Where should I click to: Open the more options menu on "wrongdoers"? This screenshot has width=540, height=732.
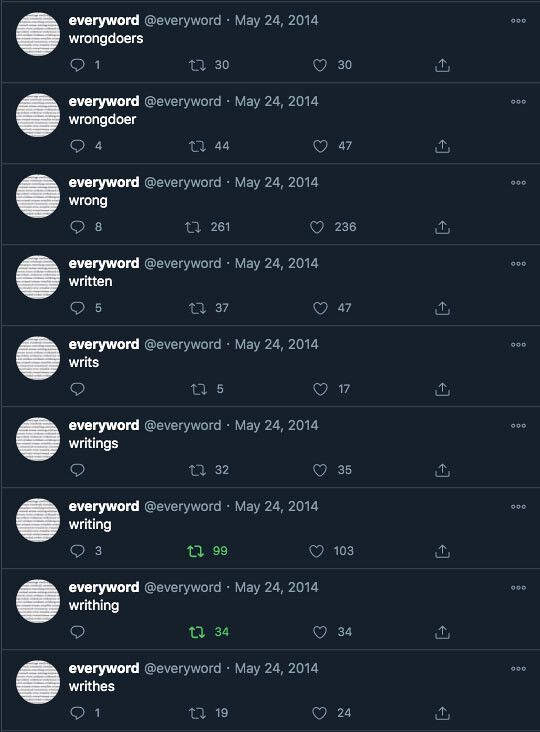(518, 21)
